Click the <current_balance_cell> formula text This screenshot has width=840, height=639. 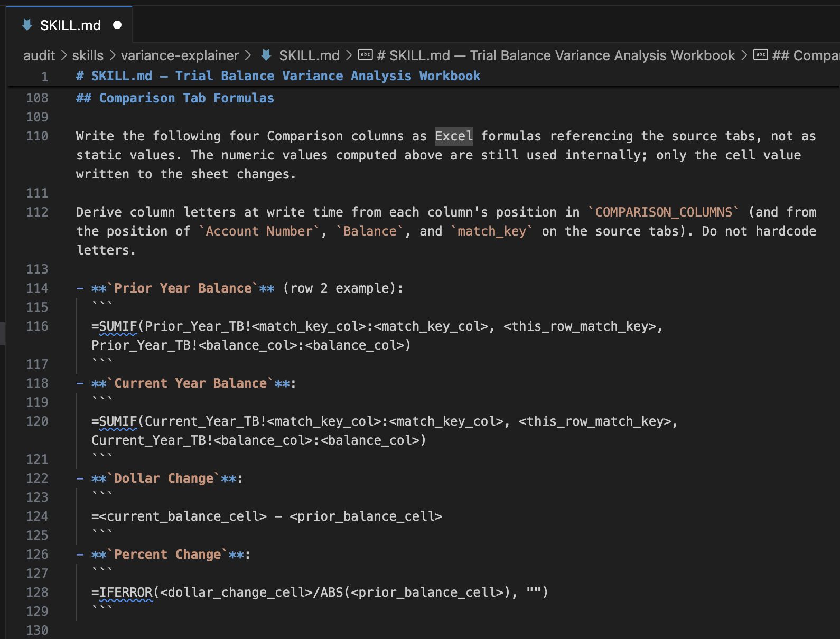183,516
